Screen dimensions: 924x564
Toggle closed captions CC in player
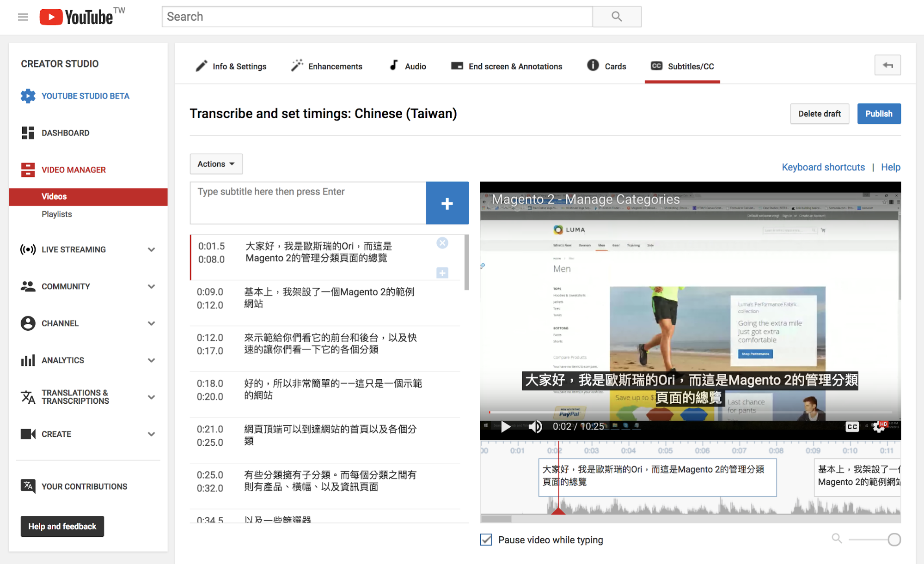(852, 427)
